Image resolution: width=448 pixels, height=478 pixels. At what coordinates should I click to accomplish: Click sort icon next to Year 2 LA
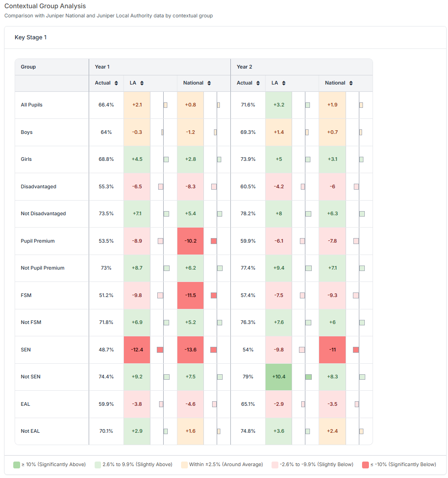point(283,83)
